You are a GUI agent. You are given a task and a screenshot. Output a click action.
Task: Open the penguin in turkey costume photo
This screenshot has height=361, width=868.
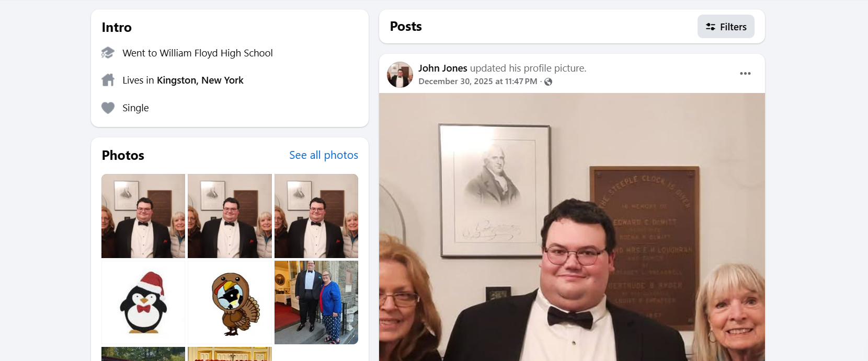click(x=230, y=302)
